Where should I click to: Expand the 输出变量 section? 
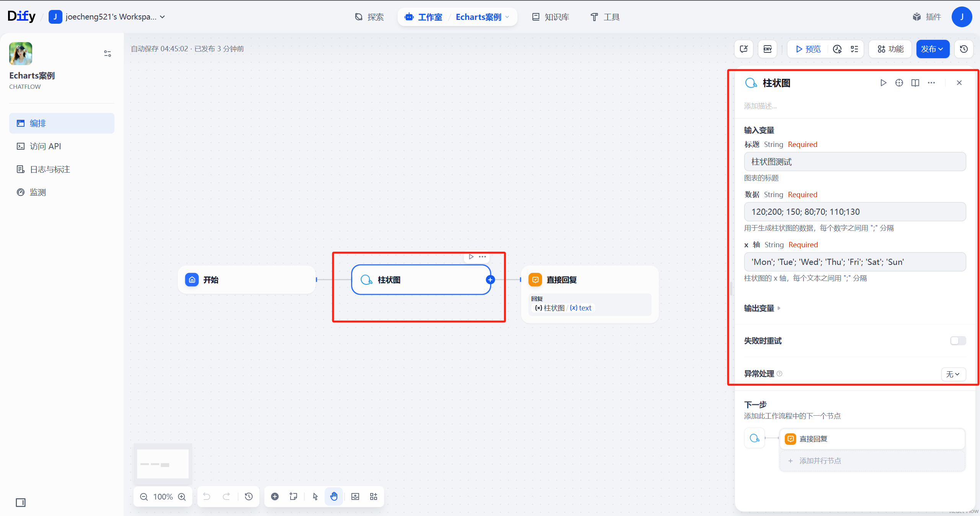pos(762,308)
